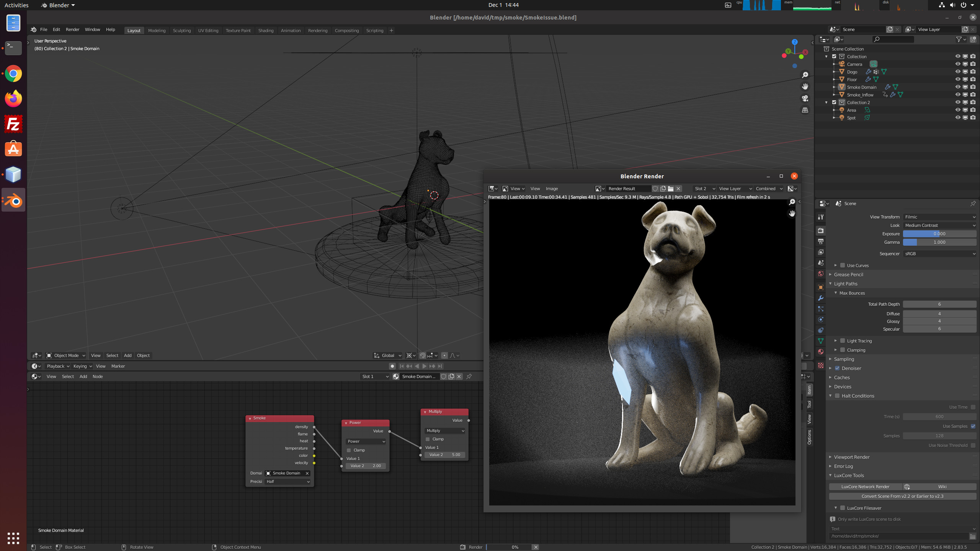Open the Render properties tab icon
This screenshot has height=551, width=980.
[x=821, y=231]
